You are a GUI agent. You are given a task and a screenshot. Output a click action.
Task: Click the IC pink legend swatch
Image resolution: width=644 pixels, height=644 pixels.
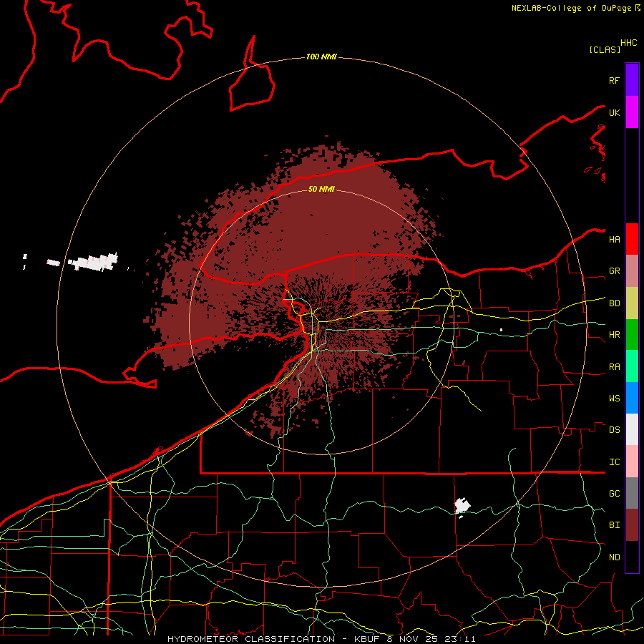pos(632,462)
